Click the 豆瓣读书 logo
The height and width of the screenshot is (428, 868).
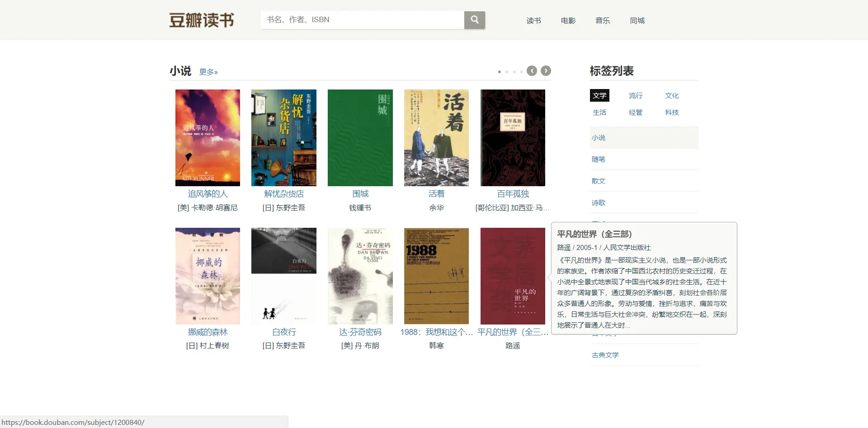pos(202,20)
